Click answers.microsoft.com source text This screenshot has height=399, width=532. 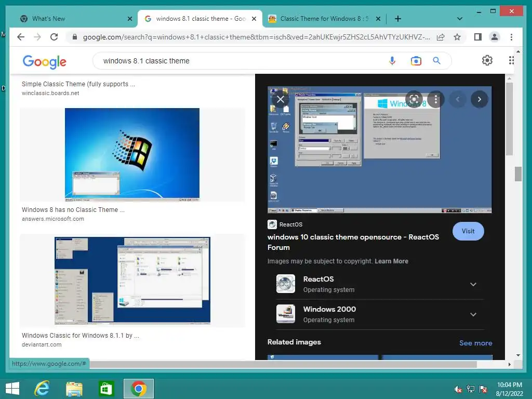53,219
